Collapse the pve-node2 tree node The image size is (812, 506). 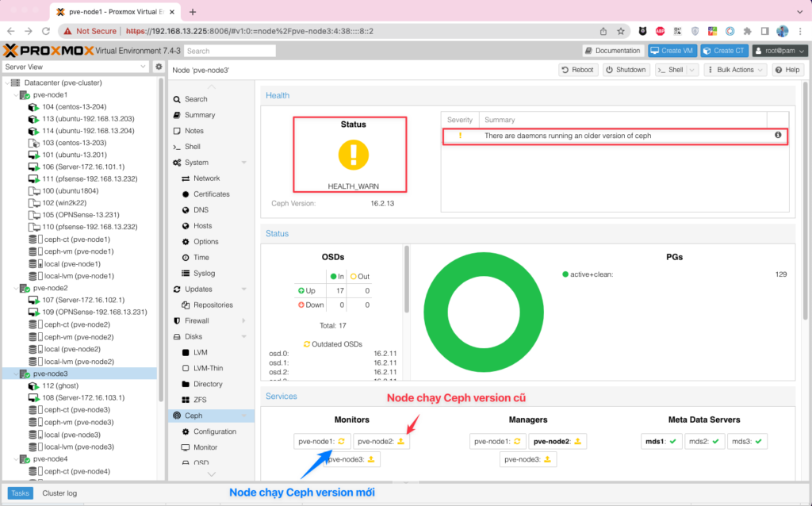pyautogui.click(x=16, y=289)
